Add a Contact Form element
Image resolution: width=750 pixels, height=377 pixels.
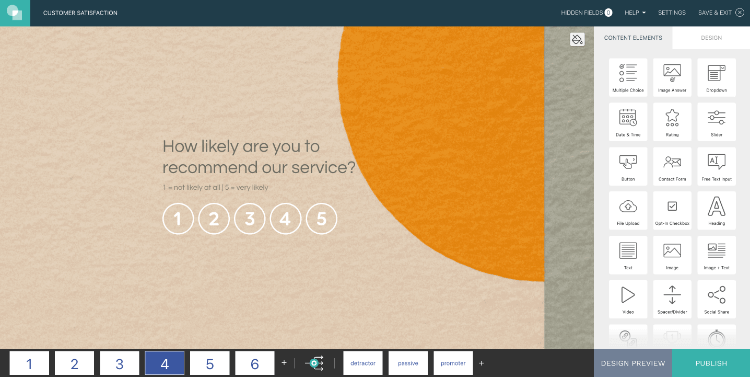pos(672,166)
